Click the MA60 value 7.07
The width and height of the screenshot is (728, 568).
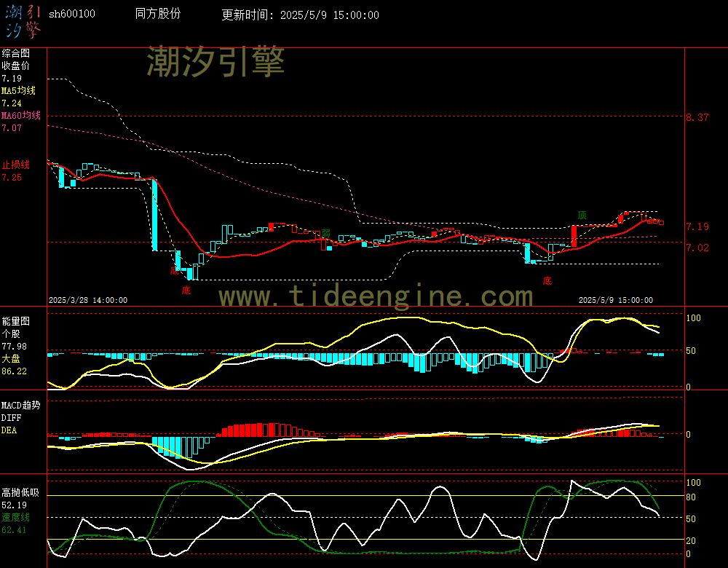pyautogui.click(x=12, y=127)
